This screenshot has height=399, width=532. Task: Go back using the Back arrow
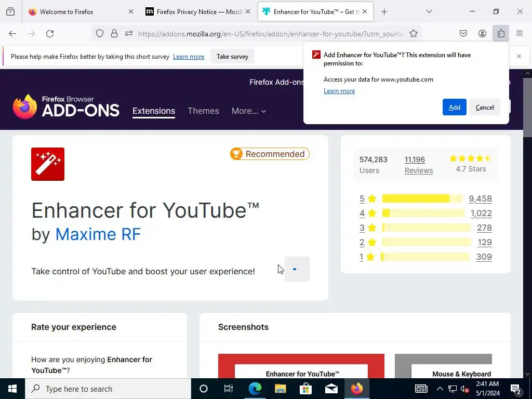[x=12, y=33]
